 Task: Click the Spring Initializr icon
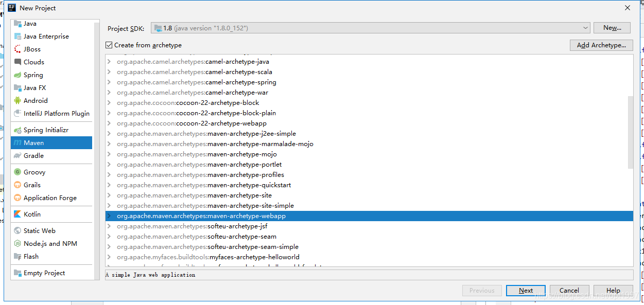point(18,130)
